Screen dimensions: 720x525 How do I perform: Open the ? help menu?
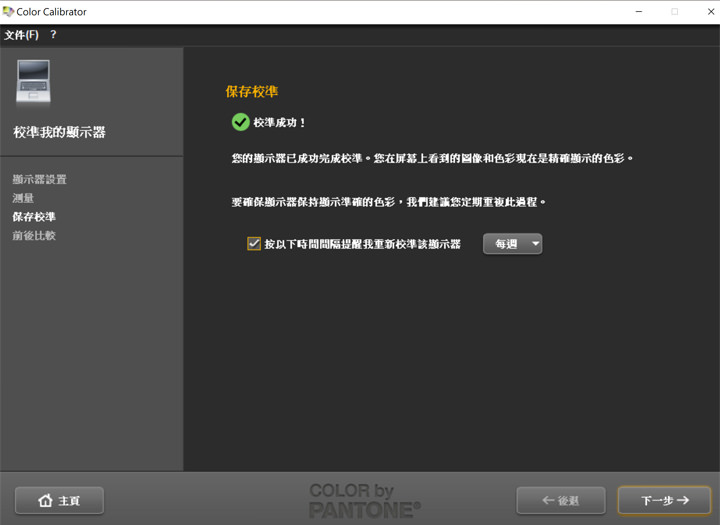coord(53,35)
